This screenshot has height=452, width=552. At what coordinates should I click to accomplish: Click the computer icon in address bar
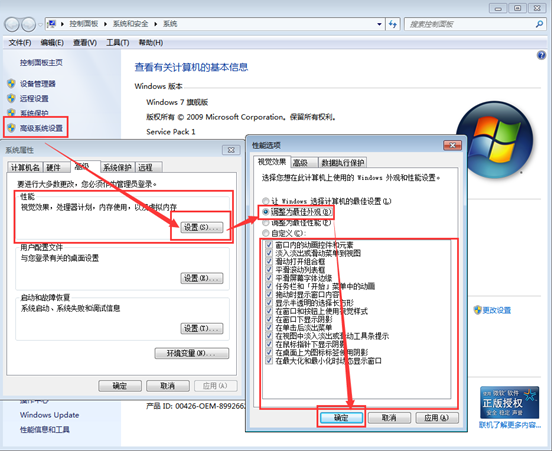pos(51,24)
